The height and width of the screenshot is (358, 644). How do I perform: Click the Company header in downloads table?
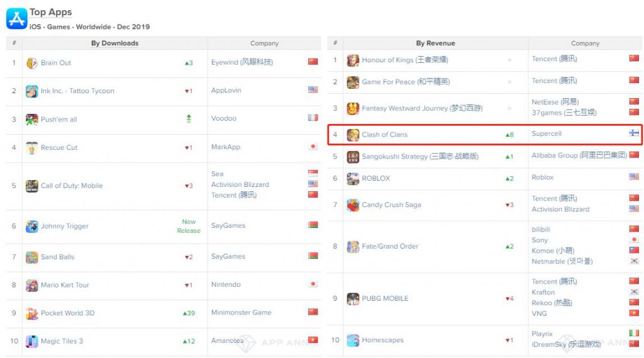tap(265, 43)
